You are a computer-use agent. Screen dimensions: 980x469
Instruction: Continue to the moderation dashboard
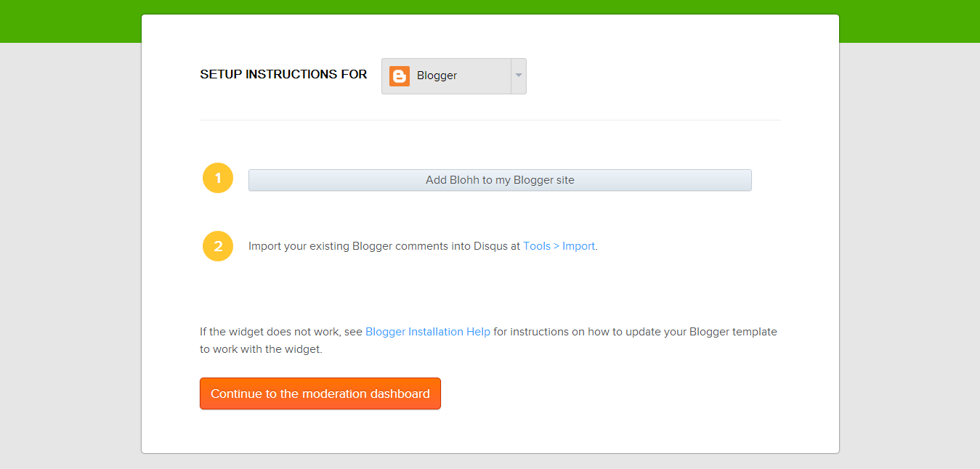pos(320,393)
